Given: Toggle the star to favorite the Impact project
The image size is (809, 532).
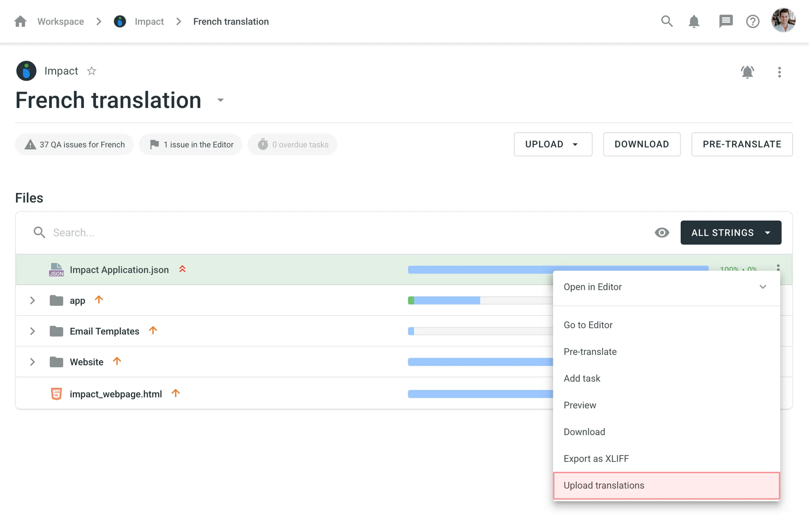Looking at the screenshot, I should tap(91, 71).
